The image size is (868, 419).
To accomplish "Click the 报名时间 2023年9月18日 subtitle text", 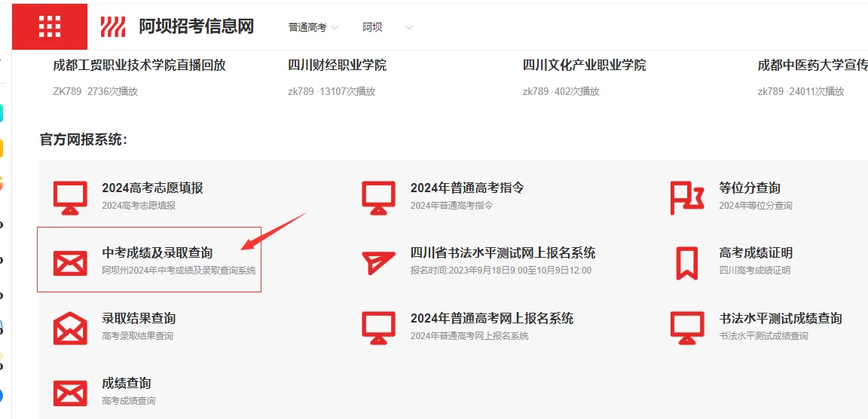I will (x=501, y=271).
